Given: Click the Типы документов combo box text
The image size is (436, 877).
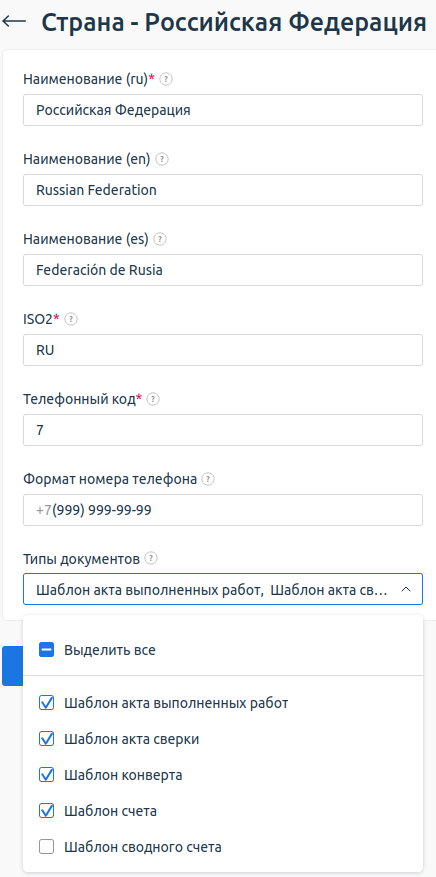Looking at the screenshot, I should pyautogui.click(x=212, y=590).
